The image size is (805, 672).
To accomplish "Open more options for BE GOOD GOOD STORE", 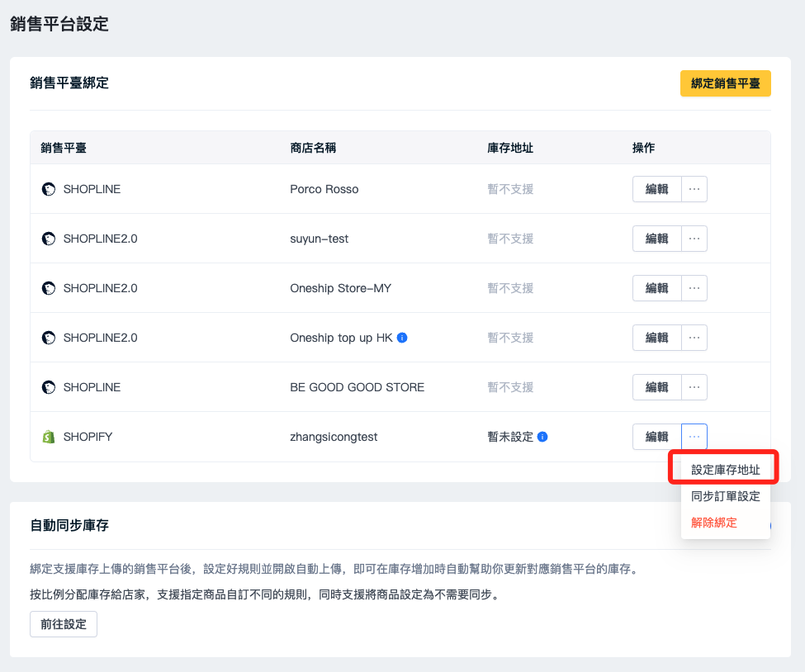I will [694, 387].
